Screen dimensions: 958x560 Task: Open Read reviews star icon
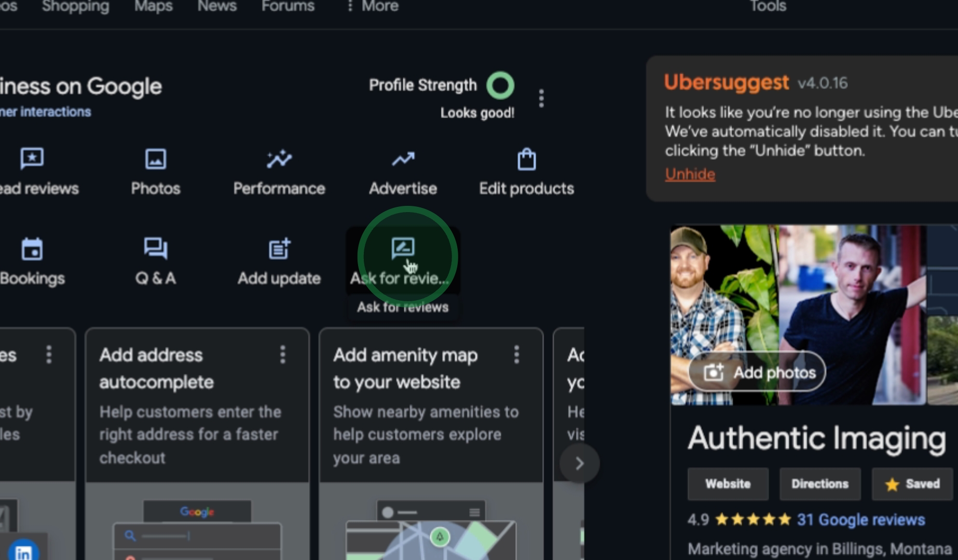click(x=32, y=158)
